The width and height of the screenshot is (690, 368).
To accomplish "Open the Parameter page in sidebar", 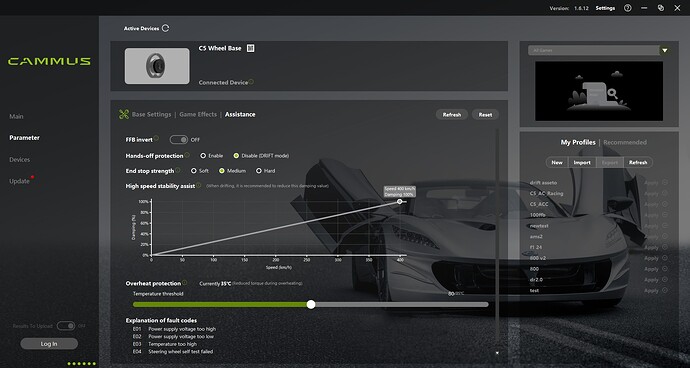I will (x=25, y=138).
